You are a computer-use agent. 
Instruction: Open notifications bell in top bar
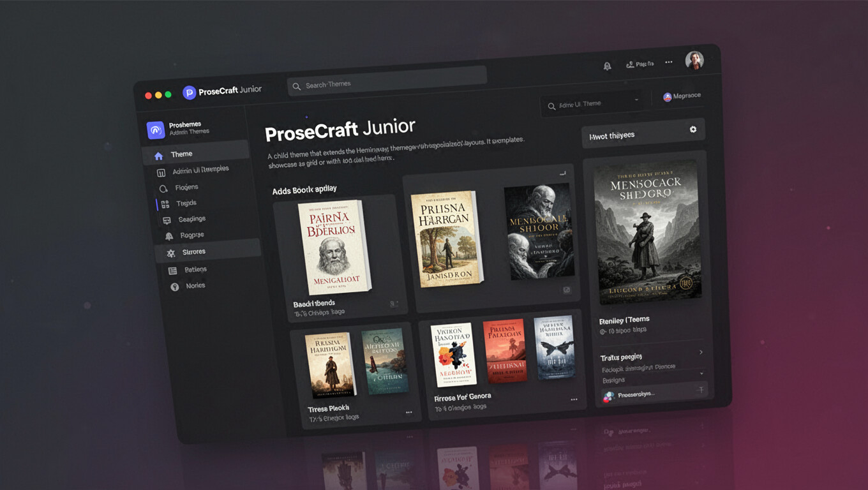click(607, 66)
